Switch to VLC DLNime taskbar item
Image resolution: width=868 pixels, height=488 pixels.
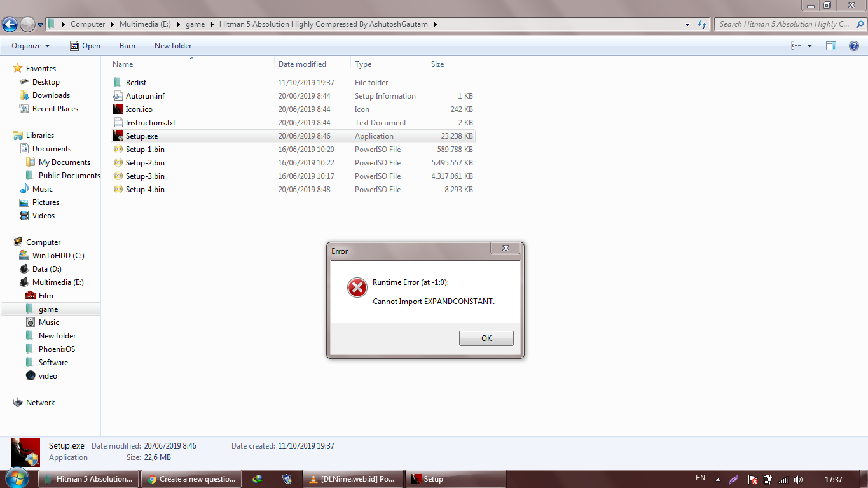pos(353,479)
